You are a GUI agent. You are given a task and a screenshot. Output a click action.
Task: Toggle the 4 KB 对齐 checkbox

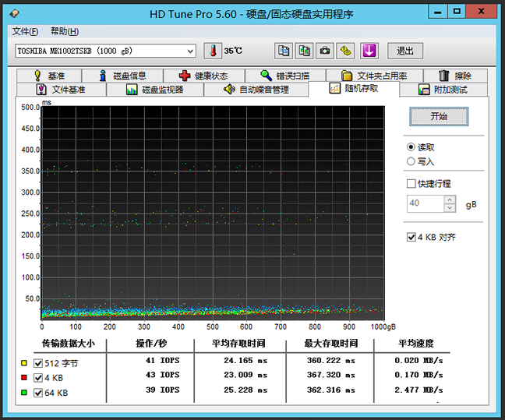[x=411, y=237]
